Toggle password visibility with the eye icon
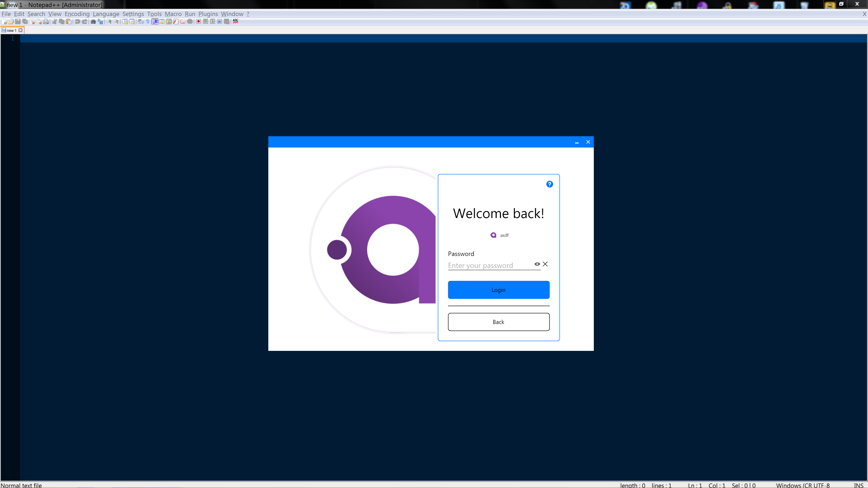 pyautogui.click(x=537, y=264)
